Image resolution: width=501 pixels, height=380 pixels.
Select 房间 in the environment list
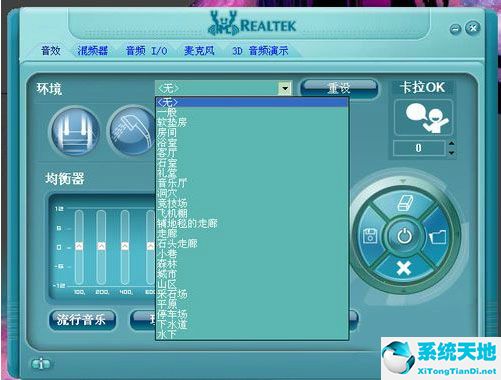(x=252, y=132)
